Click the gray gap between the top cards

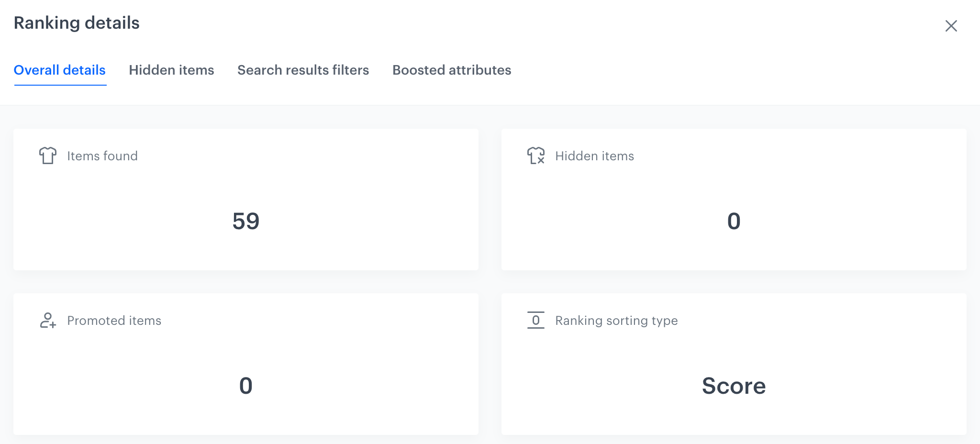[x=490, y=199]
